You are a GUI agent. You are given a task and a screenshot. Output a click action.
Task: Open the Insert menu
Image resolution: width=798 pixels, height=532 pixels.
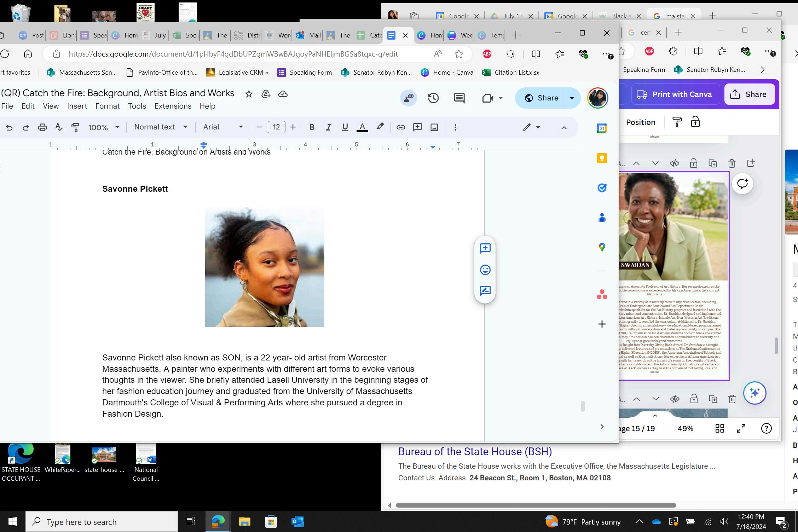tap(77, 106)
